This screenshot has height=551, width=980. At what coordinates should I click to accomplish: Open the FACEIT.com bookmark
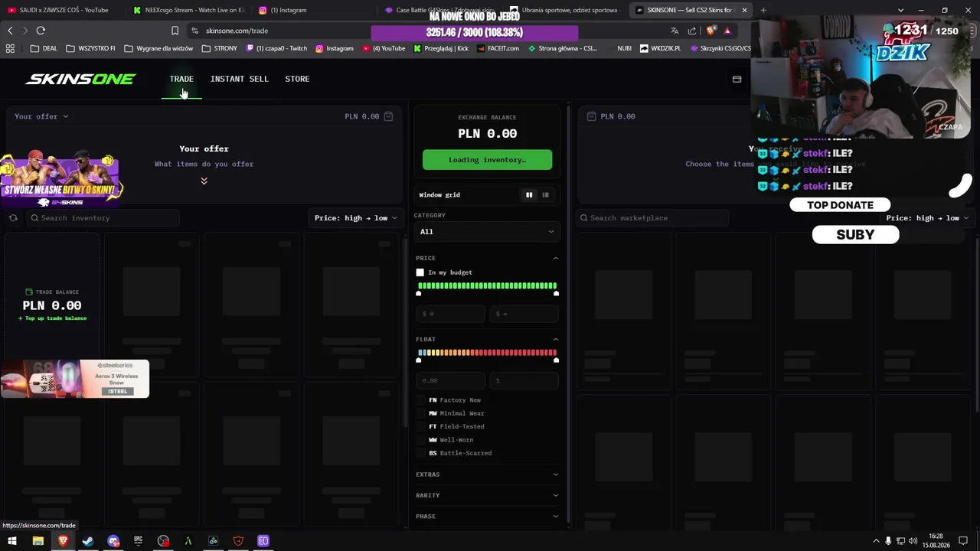[497, 48]
